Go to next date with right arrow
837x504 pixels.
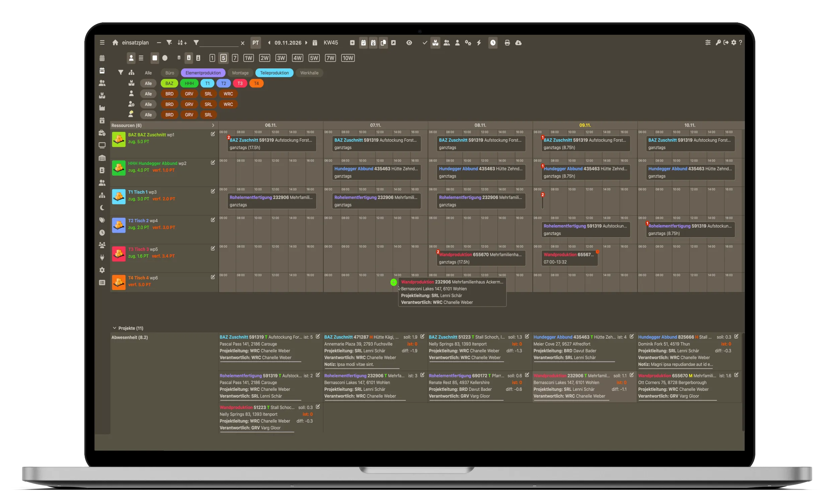pyautogui.click(x=306, y=43)
